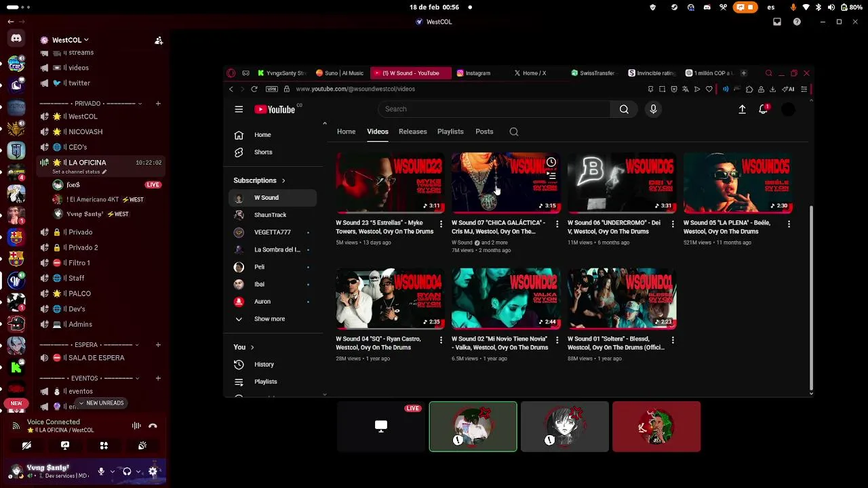Open a new browser tab
The width and height of the screenshot is (868, 488).
pyautogui.click(x=743, y=73)
